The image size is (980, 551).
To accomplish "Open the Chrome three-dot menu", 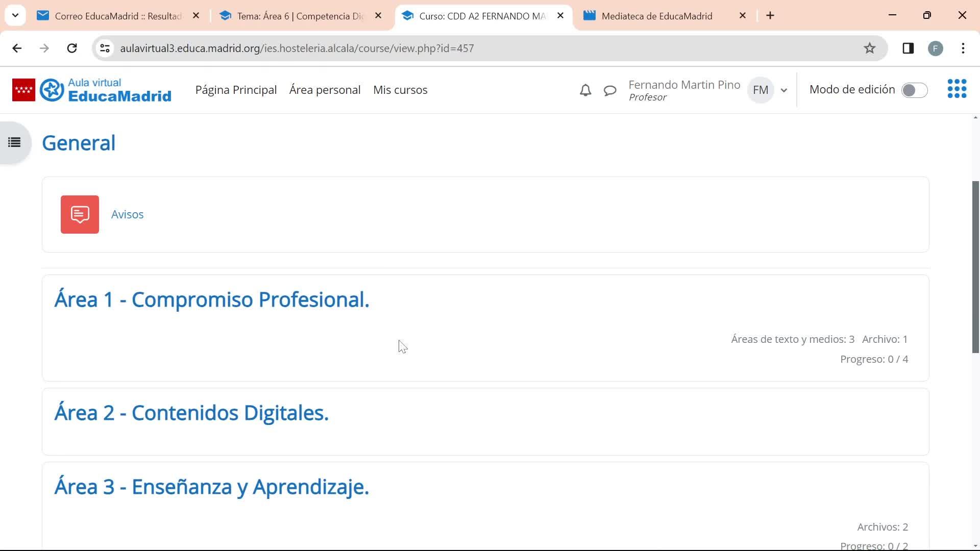I will click(x=963, y=48).
